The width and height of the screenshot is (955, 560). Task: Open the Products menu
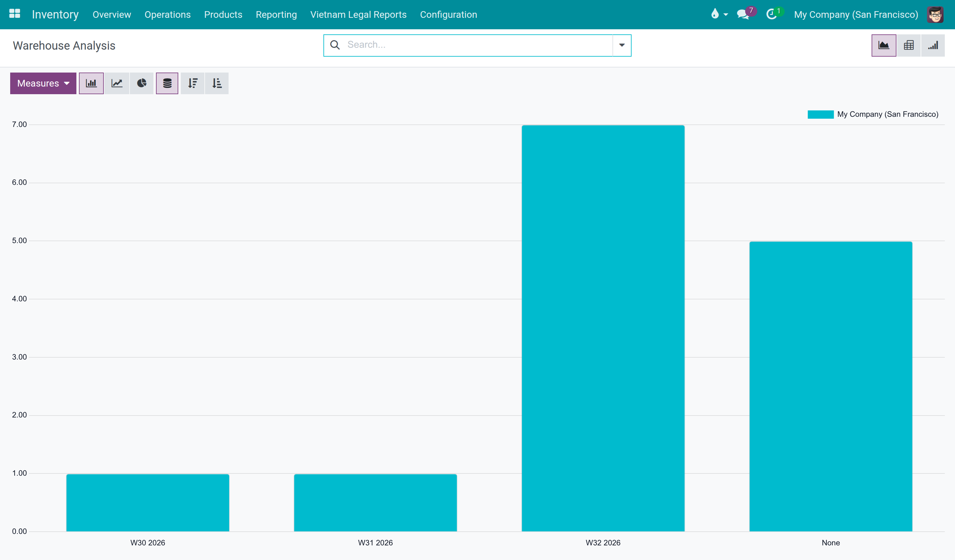click(x=223, y=14)
